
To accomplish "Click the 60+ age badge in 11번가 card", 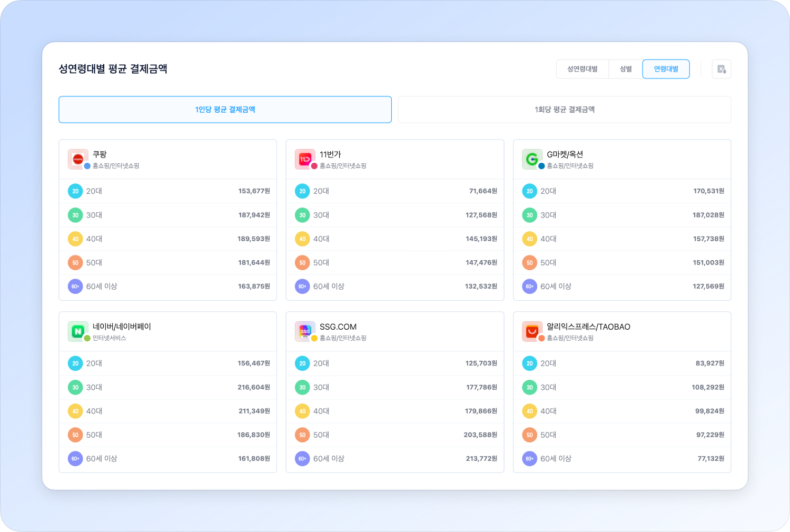I will (302, 287).
